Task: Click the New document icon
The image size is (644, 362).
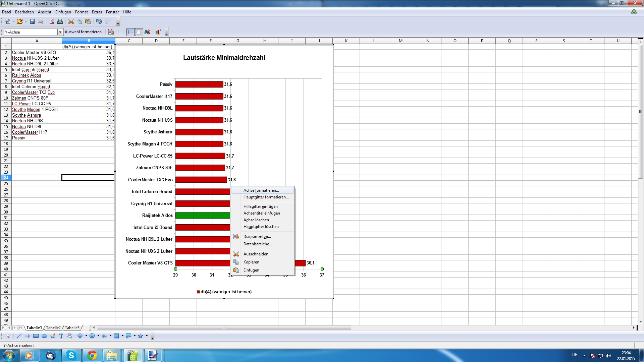Action: pos(7,21)
